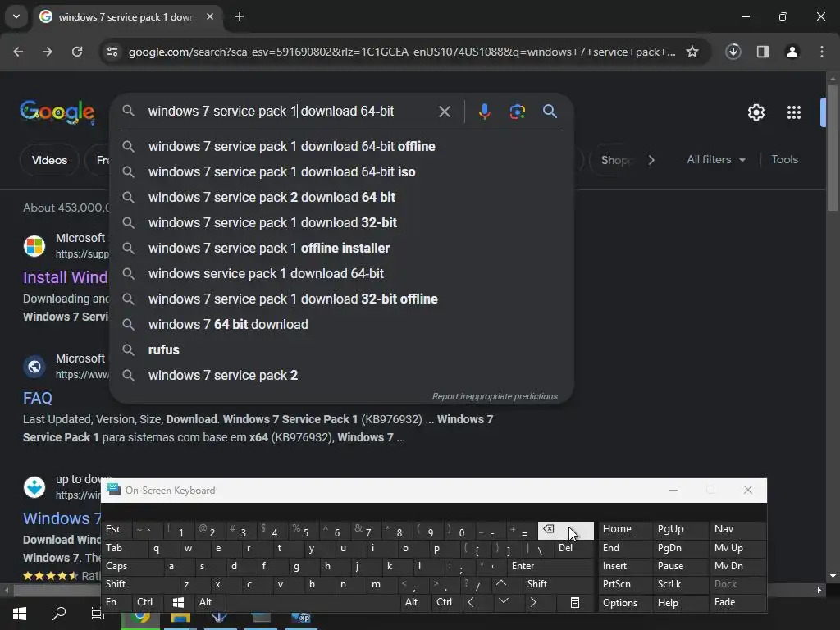Click the Enter key on On-Screen Keyboard
The image size is (840, 630).
tap(550, 566)
